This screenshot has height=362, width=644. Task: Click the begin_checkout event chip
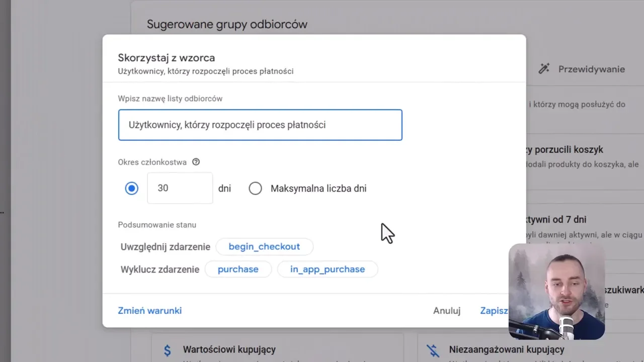tap(264, 246)
